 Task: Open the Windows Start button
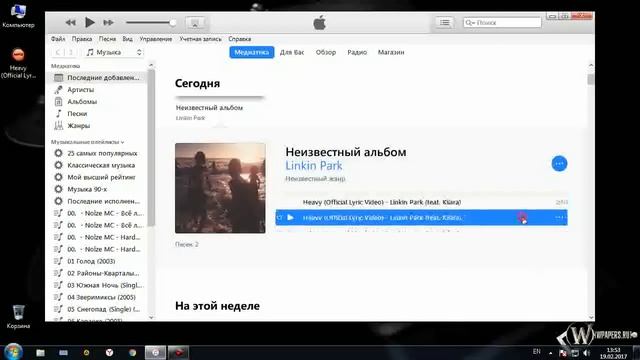coord(13,352)
